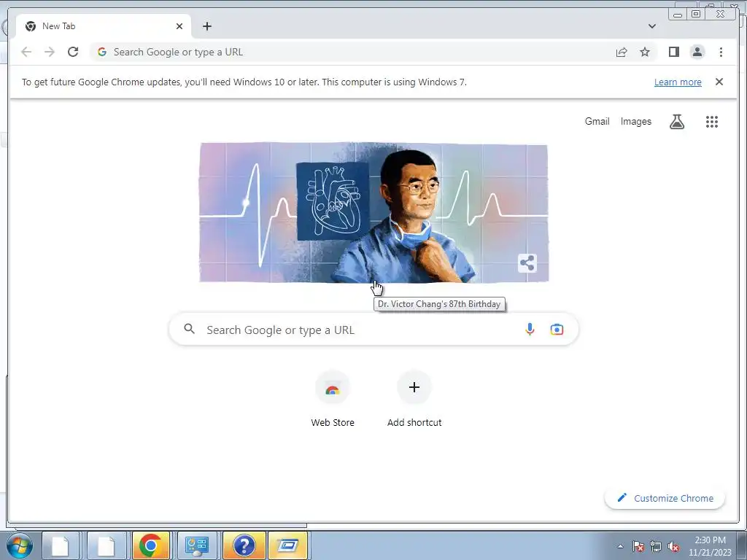Open Search Labs flask icon
Viewport: 747px width, 560px height.
pyautogui.click(x=676, y=122)
